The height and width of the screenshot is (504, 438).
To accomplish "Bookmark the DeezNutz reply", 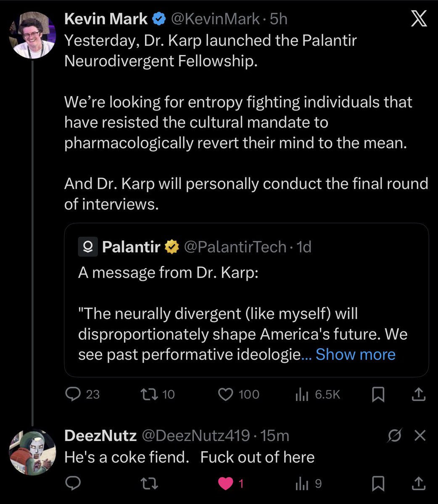I will [x=378, y=484].
